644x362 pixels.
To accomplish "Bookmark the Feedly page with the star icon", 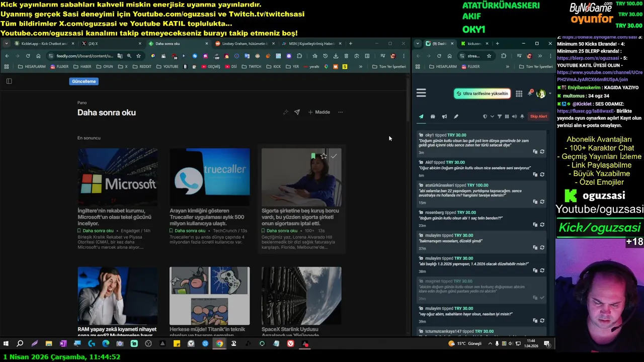I will (138, 56).
